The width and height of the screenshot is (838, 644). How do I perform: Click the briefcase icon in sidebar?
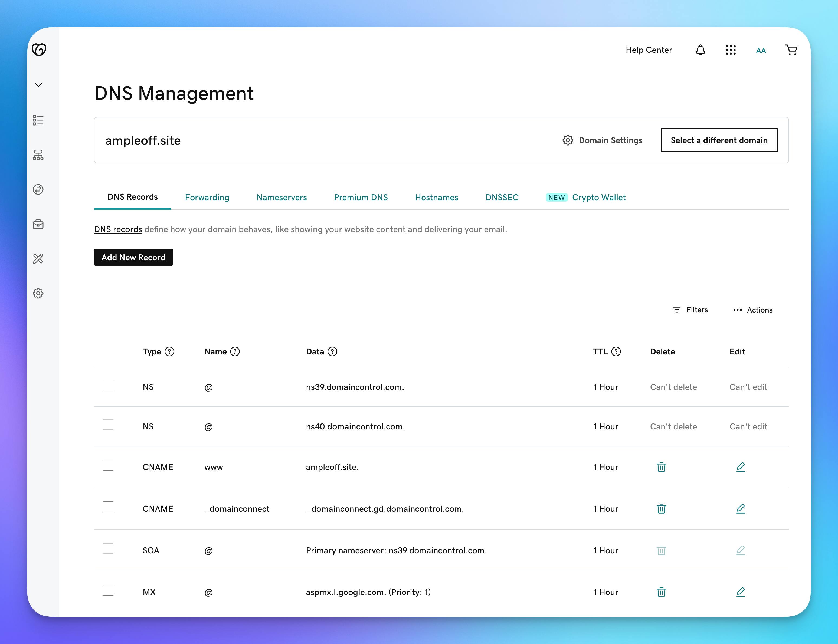(38, 224)
